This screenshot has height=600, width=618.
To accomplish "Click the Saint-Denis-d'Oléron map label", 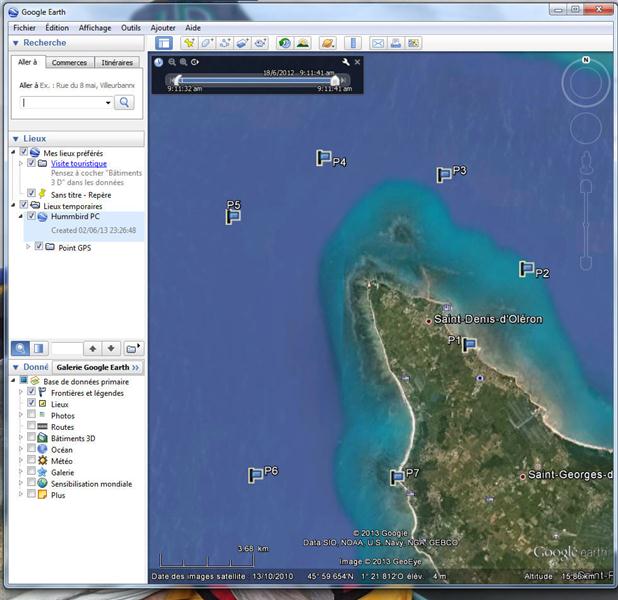I will point(488,319).
